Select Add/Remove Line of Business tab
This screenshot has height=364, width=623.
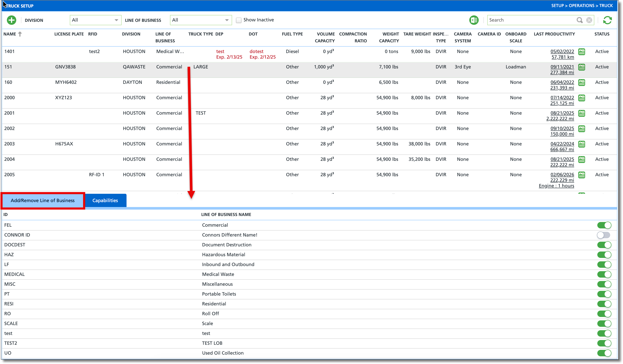[x=43, y=201]
